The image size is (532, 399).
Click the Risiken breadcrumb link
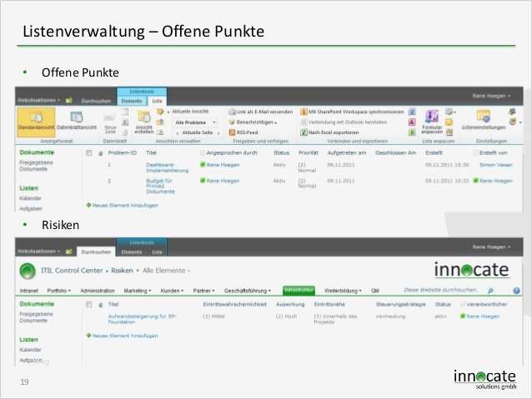[x=122, y=271]
